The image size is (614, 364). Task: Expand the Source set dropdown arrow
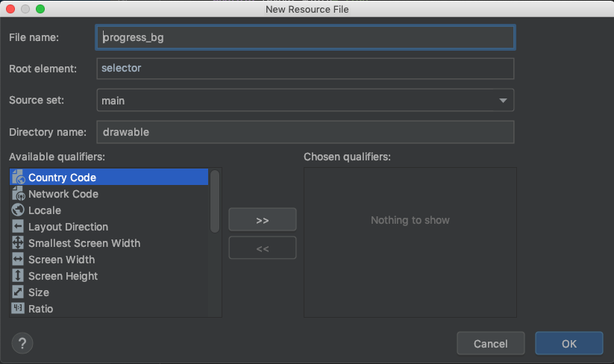point(503,101)
